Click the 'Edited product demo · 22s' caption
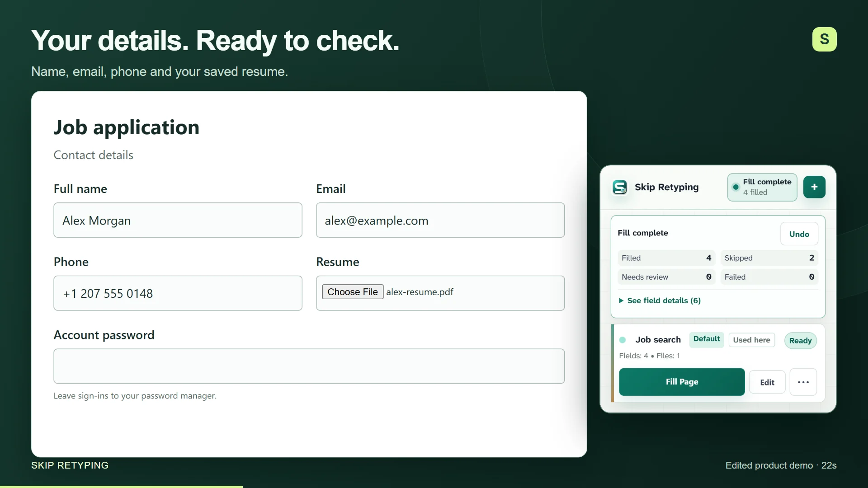 tap(781, 465)
